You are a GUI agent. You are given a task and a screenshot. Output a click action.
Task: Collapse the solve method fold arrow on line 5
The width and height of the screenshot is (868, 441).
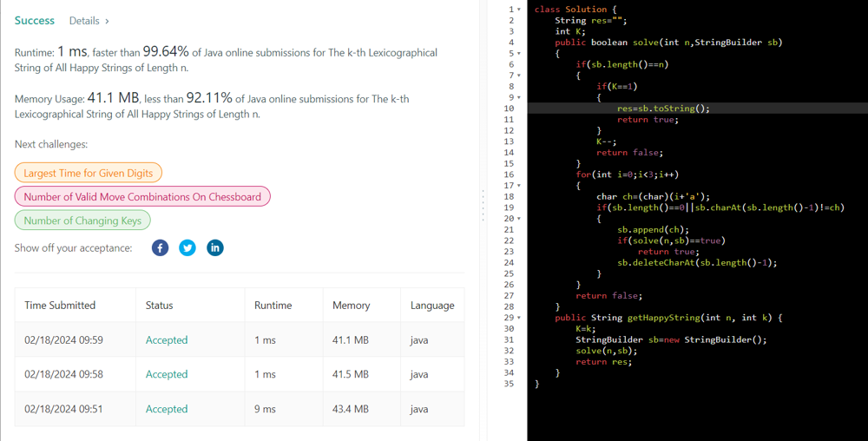pyautogui.click(x=519, y=53)
